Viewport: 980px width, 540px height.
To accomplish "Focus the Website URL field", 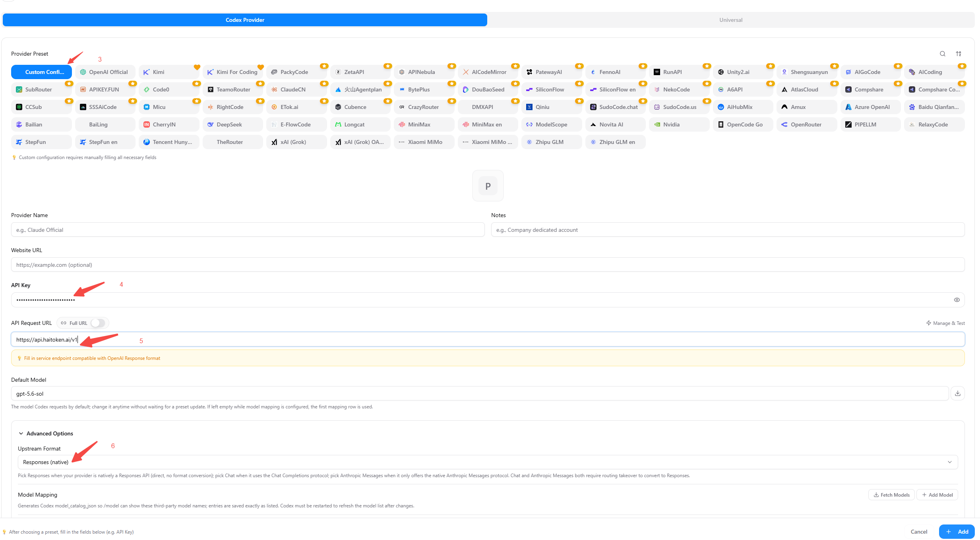I will pyautogui.click(x=488, y=265).
